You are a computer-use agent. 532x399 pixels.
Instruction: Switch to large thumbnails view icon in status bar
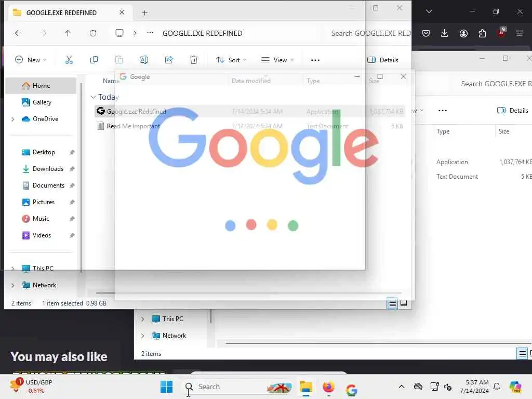pyautogui.click(x=404, y=303)
